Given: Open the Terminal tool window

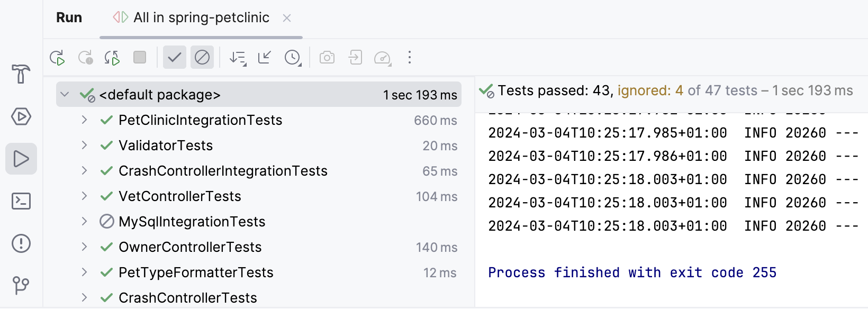Looking at the screenshot, I should click(21, 202).
